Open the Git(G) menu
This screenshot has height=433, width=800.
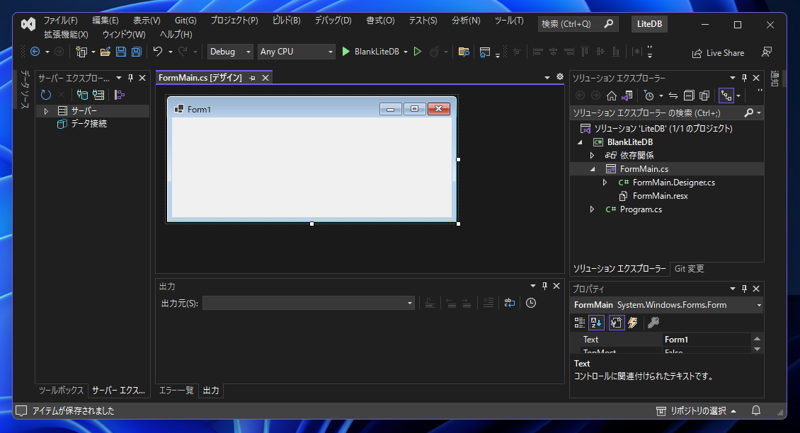coord(185,20)
